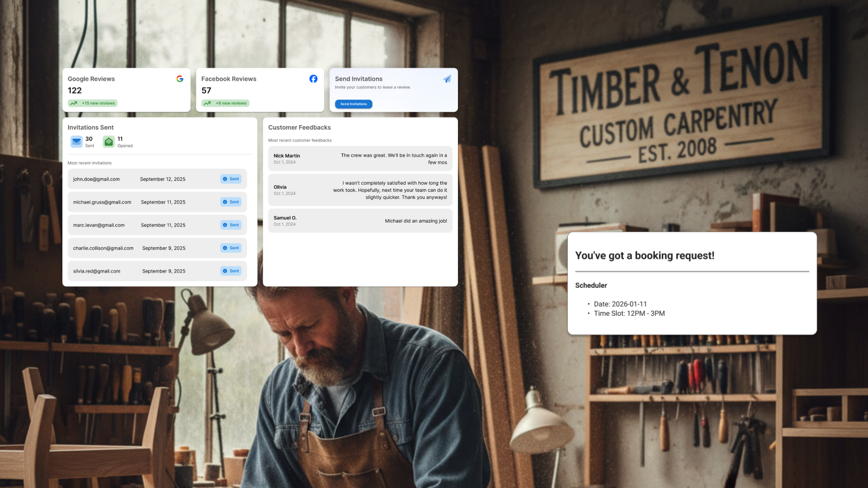Image resolution: width=868 pixels, height=488 pixels.
Task: Click the info icon on john.doe's status
Action: tap(225, 179)
